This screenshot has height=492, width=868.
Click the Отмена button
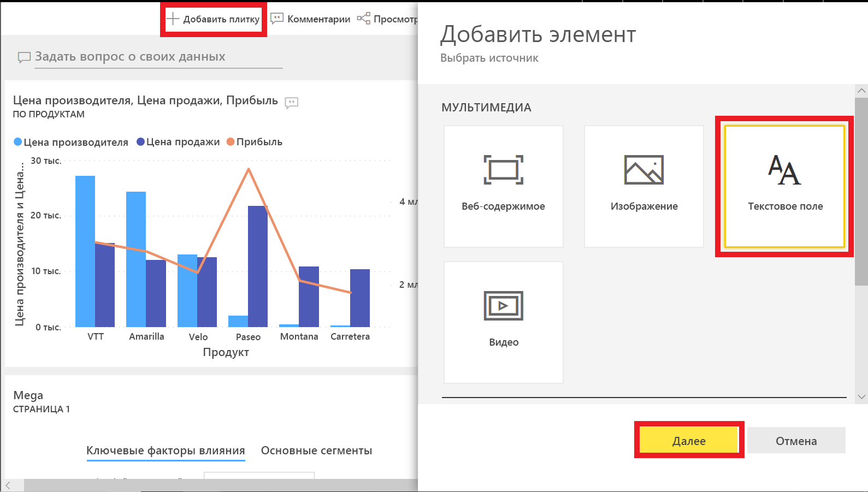tap(796, 441)
